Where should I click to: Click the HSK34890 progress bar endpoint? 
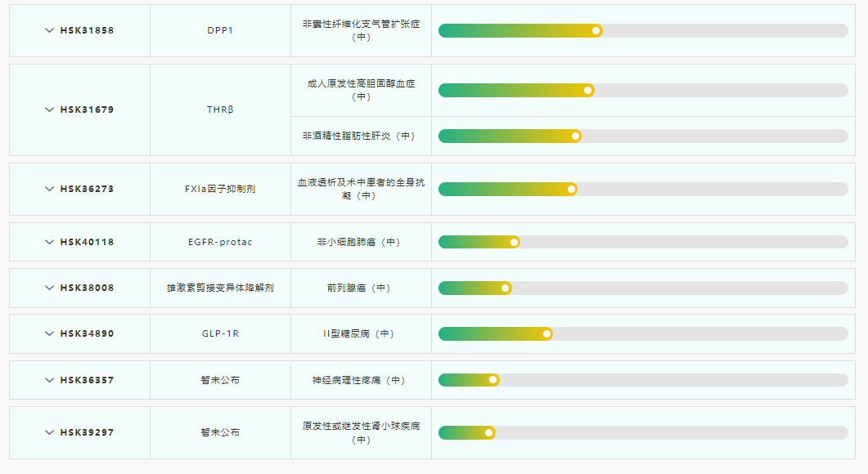click(547, 333)
